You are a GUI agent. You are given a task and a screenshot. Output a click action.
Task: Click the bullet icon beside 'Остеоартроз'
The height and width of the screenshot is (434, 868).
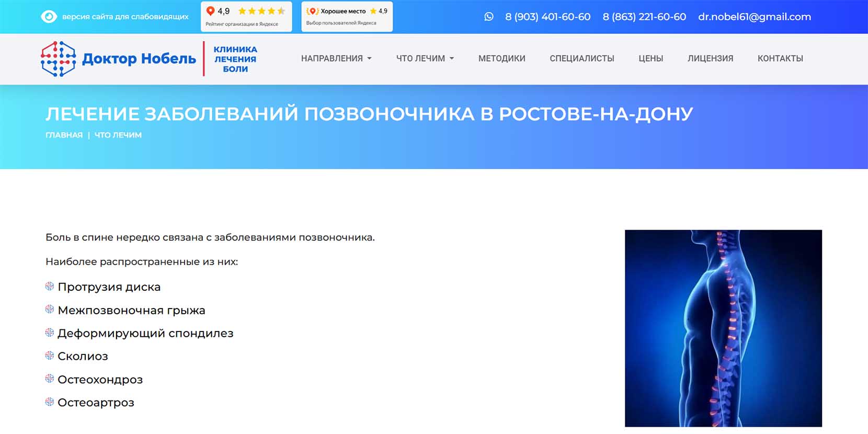click(50, 402)
